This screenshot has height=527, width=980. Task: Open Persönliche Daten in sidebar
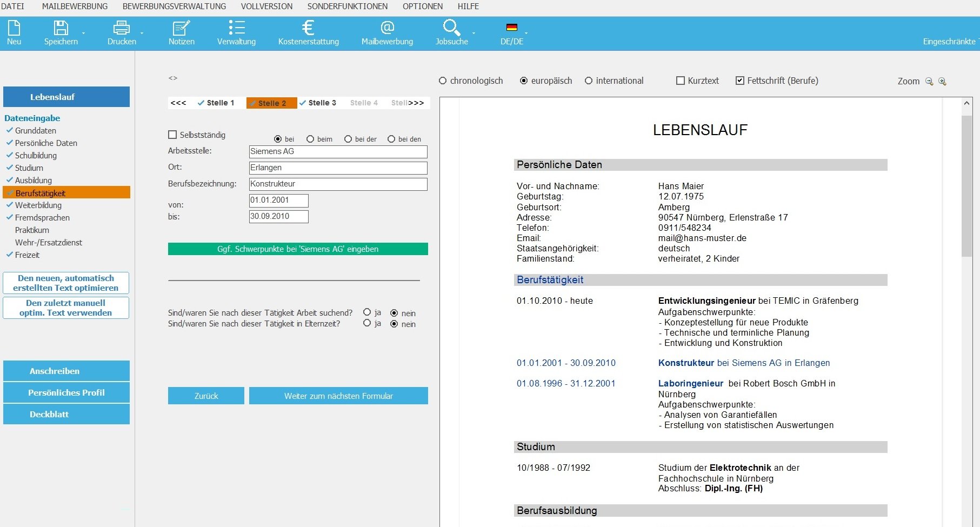(x=46, y=143)
